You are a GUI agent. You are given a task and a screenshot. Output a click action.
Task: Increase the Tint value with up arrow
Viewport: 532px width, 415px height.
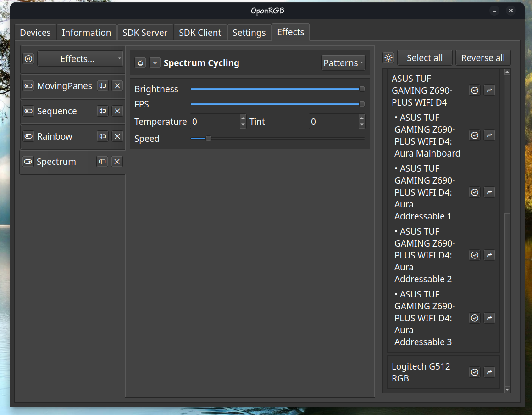(362, 118)
